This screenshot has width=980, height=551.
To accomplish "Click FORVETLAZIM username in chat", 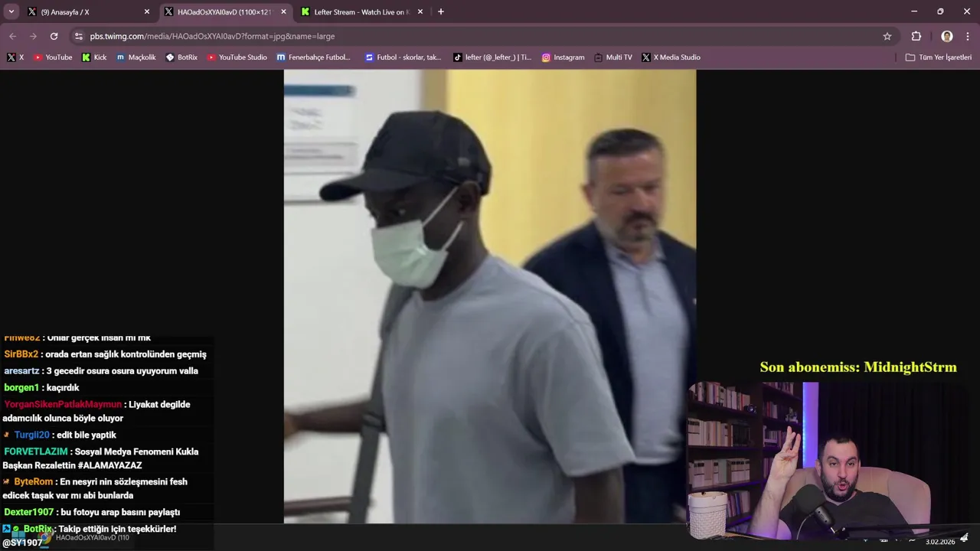I will (x=36, y=452).
